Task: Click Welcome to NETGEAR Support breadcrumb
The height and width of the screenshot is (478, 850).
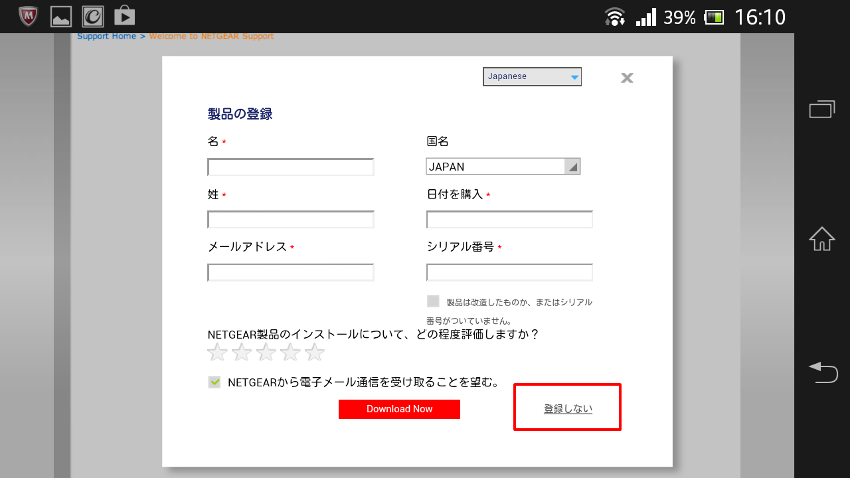Action: (211, 36)
